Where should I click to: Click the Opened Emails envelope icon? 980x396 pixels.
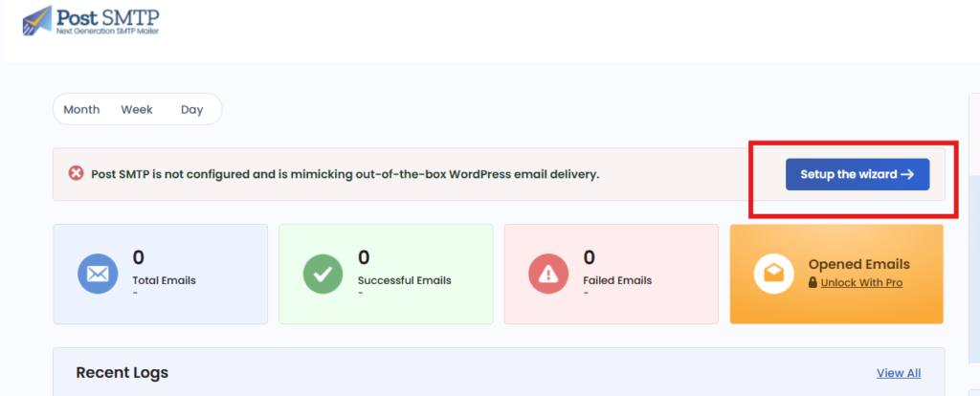pos(773,274)
